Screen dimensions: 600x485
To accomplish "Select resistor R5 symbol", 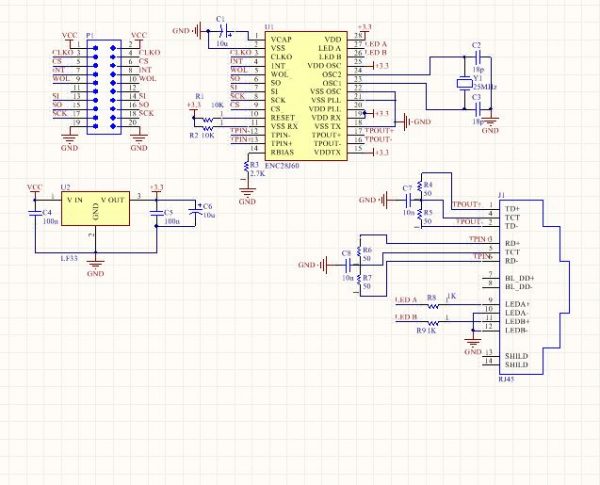I will point(420,214).
